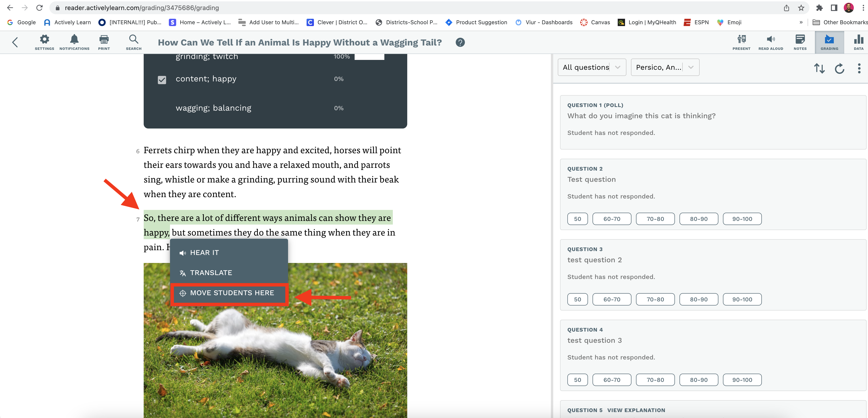The height and width of the screenshot is (418, 868).
Task: Open the Settings gear in reader toolbar
Action: [44, 43]
